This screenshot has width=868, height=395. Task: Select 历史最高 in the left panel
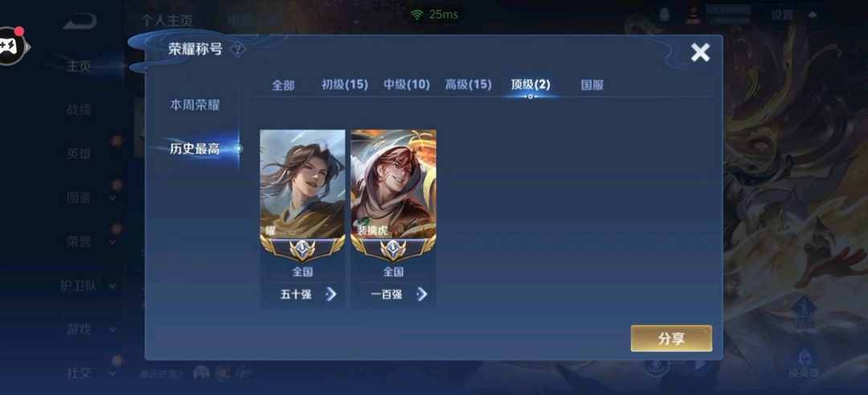[x=194, y=149]
